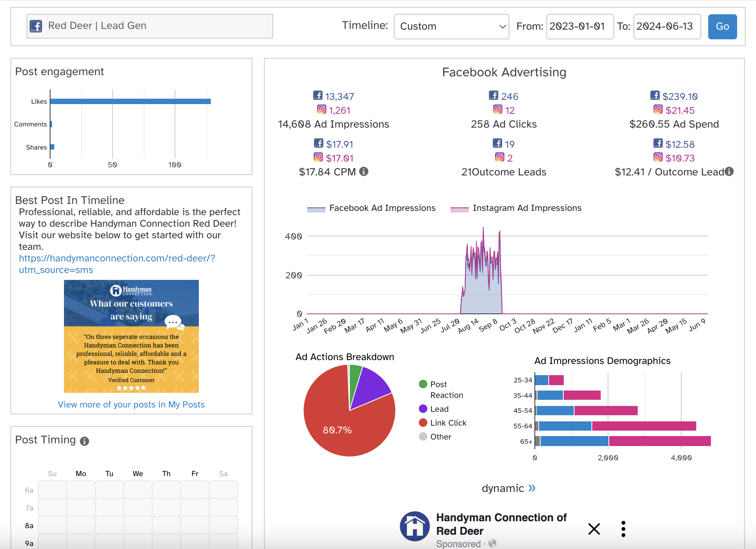
Task: Click the 'Fr' column header in Post Timing
Action: [195, 473]
